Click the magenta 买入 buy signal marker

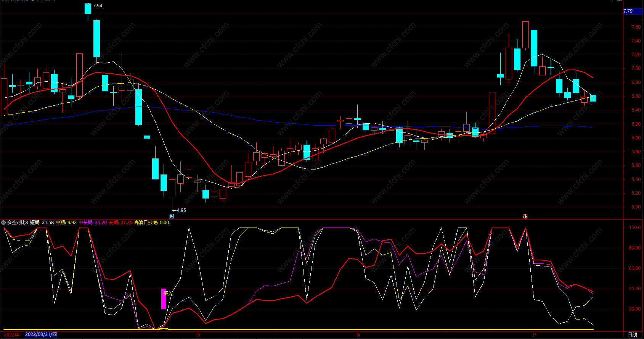(164, 299)
